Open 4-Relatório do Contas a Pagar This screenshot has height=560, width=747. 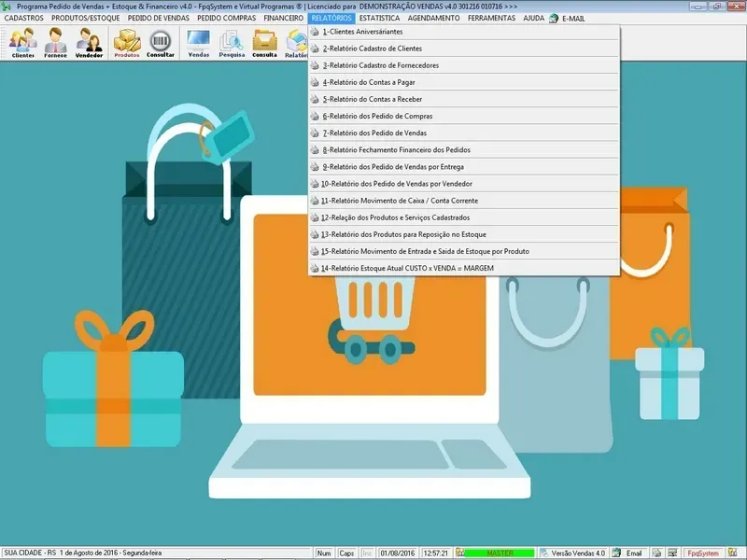(x=369, y=82)
